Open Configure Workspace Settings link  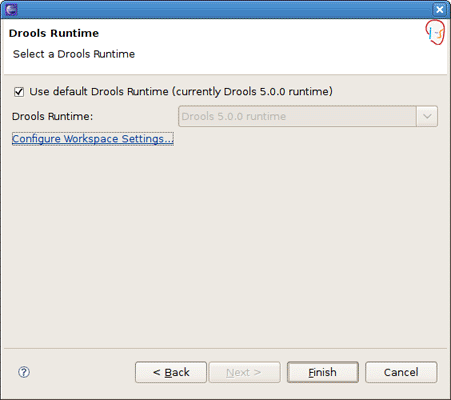[93, 139]
